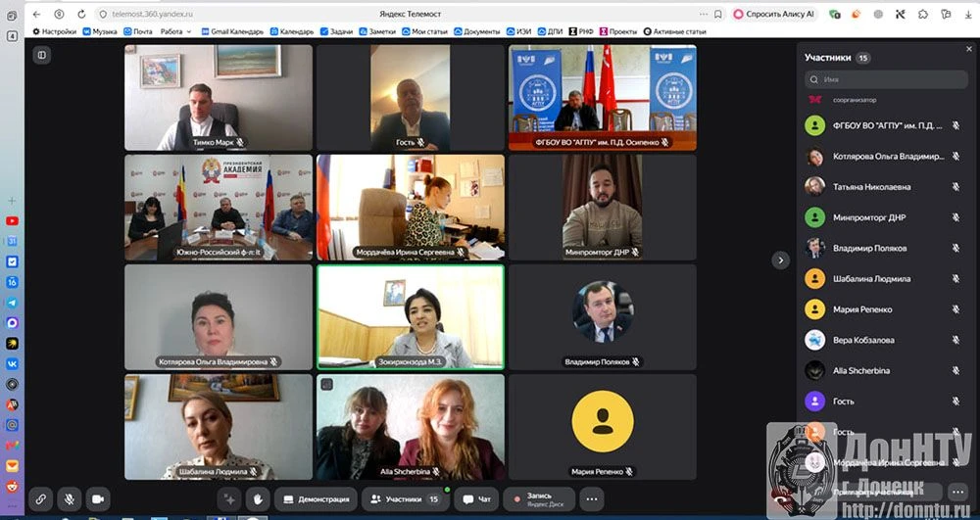Viewport: 980px width, 520px height.
Task: Toggle mic for Котлярова Ольга in participants list
Action: coord(955,156)
